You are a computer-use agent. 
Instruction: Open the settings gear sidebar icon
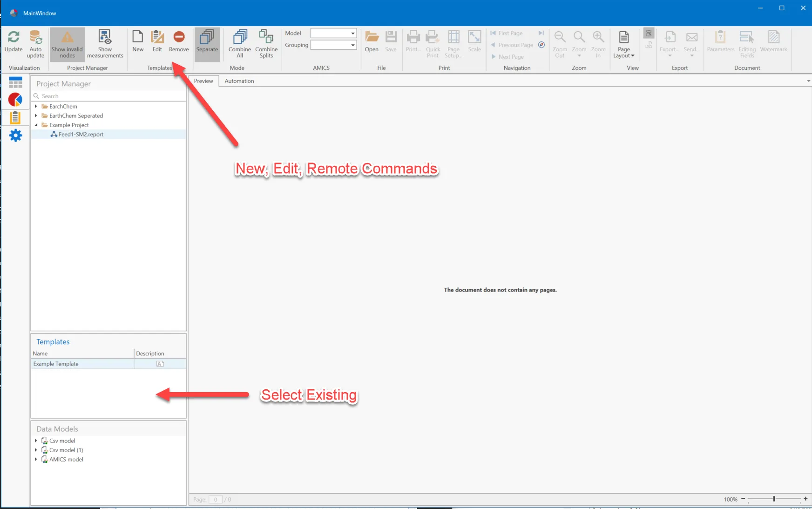point(15,136)
